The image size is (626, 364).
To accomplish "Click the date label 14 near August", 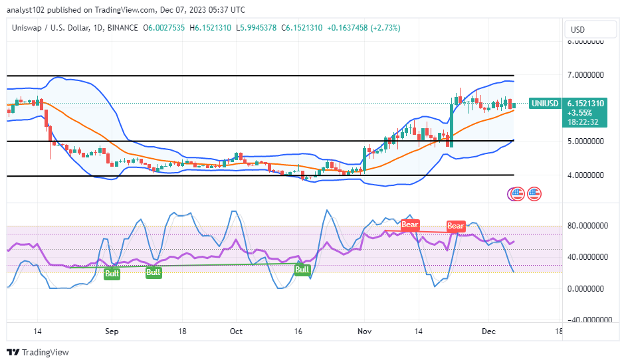I will pyautogui.click(x=37, y=331).
